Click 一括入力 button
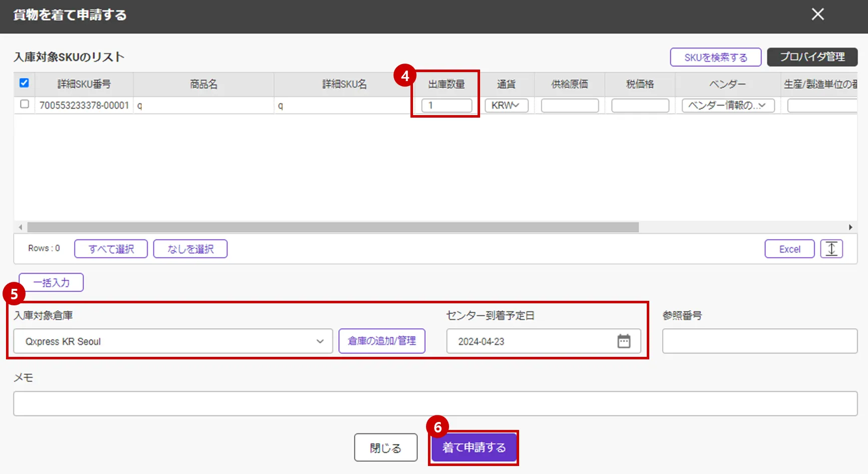Screen dimensions: 868x474 point(51,282)
